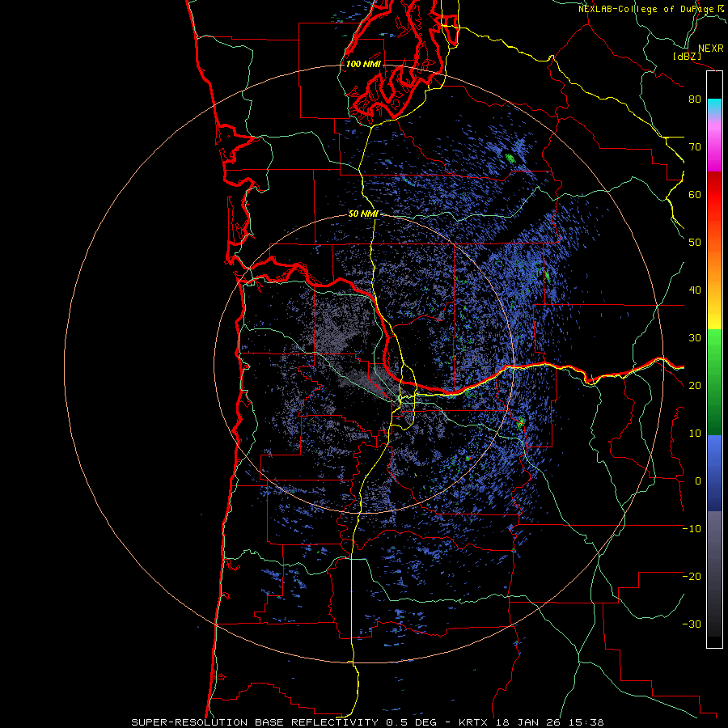Click the NEXLAB-College of DuPage header text

[647, 9]
